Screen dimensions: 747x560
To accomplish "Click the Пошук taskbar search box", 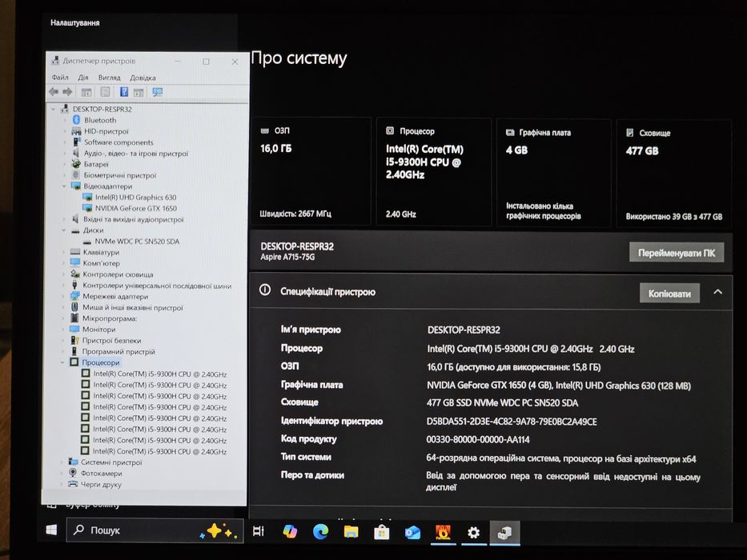I will [x=155, y=530].
